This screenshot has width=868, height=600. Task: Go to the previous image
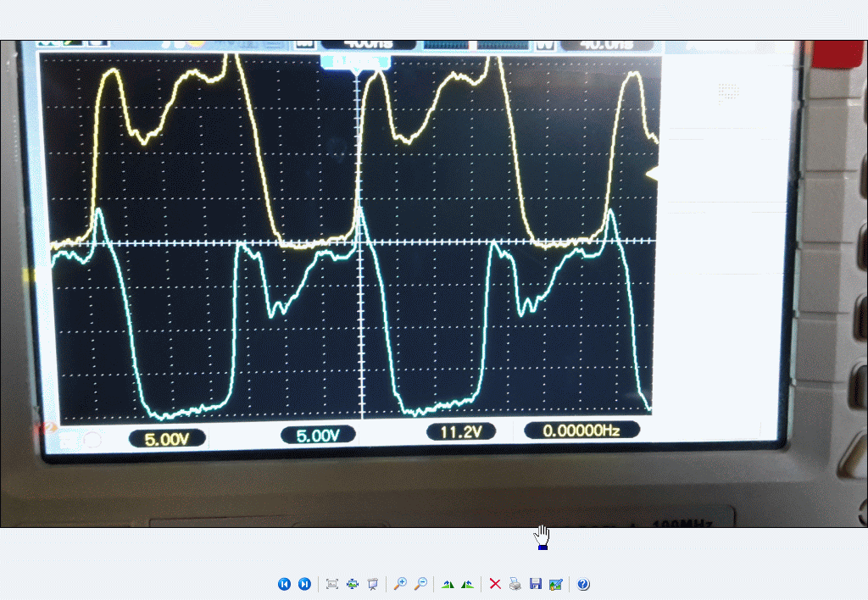(x=284, y=584)
